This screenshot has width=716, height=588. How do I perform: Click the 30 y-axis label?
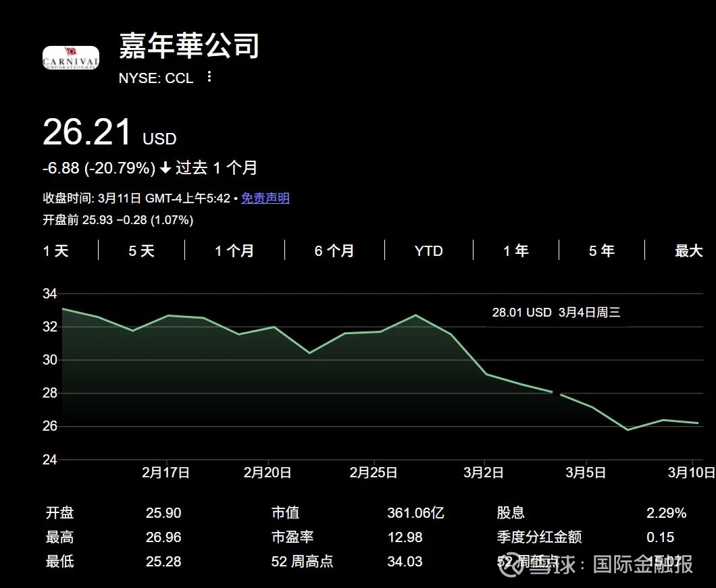coord(50,360)
